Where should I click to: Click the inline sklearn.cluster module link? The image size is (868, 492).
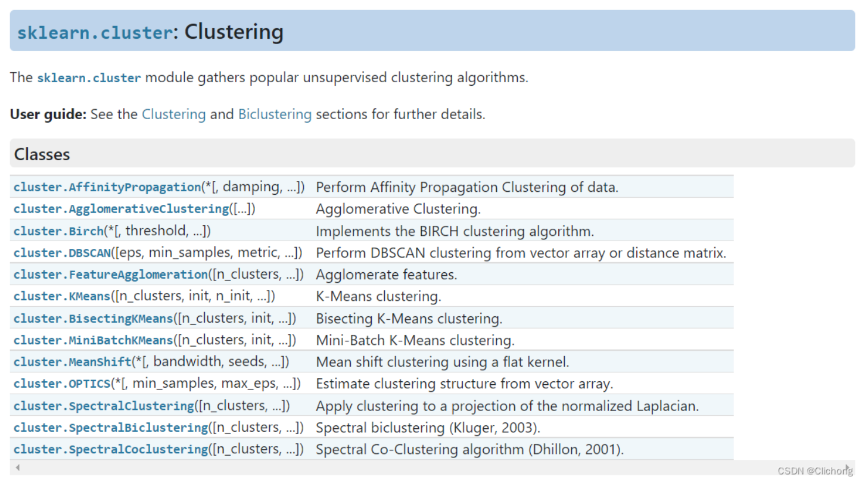point(89,78)
